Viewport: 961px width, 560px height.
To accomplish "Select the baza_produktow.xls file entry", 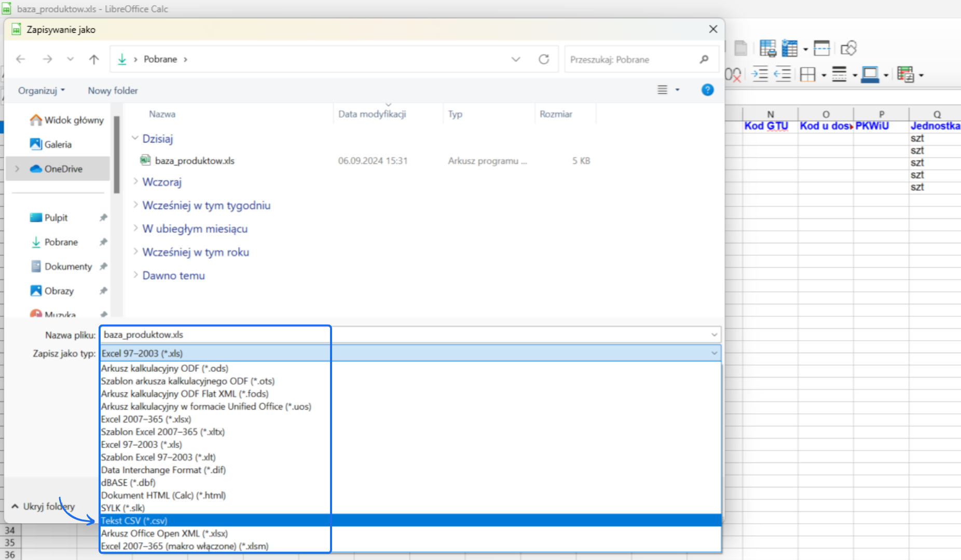I will [194, 161].
